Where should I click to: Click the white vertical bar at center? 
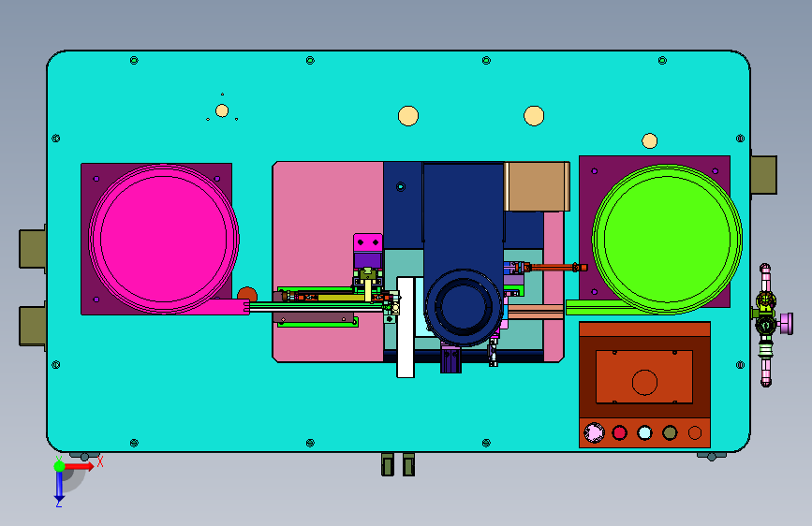point(406,328)
